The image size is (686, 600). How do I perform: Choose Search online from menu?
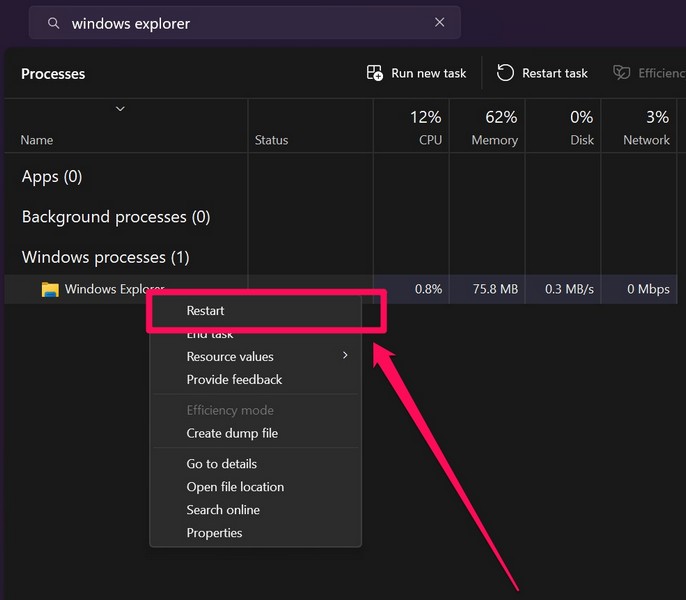[223, 510]
